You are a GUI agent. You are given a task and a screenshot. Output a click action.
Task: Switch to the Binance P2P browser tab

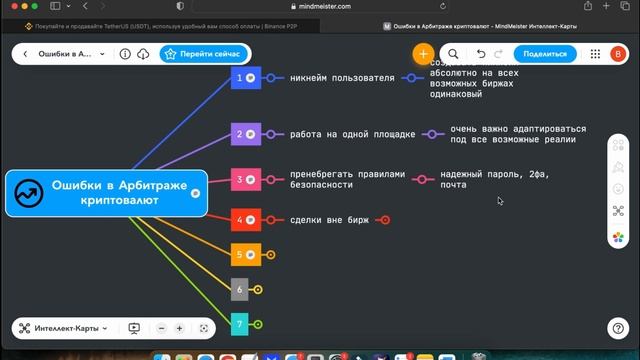click(161, 26)
